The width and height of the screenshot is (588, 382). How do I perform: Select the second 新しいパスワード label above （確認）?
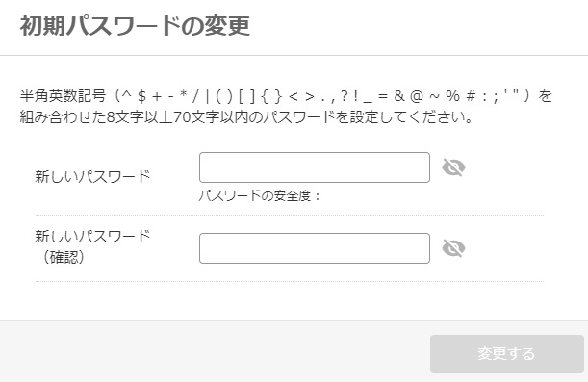click(92, 236)
